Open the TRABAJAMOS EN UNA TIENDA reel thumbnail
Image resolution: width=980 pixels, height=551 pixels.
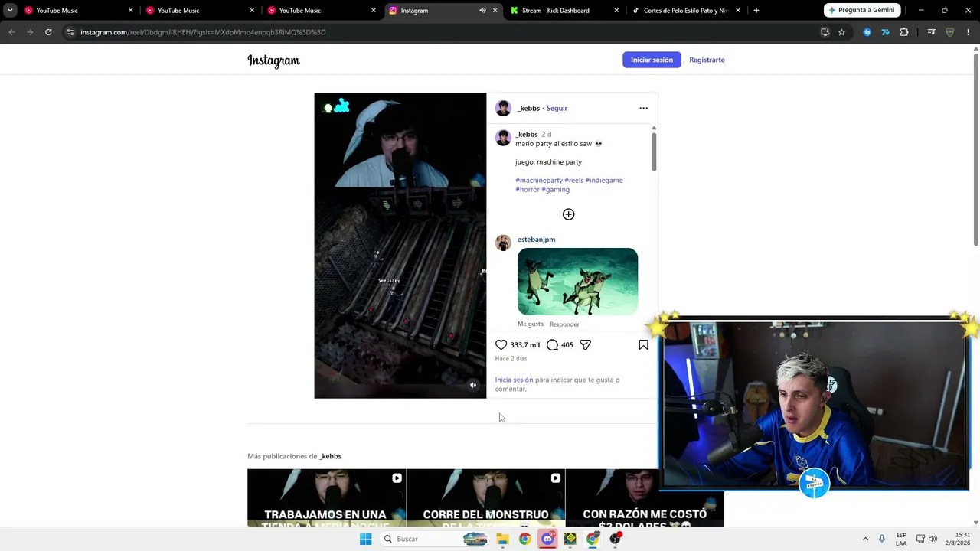(326, 498)
